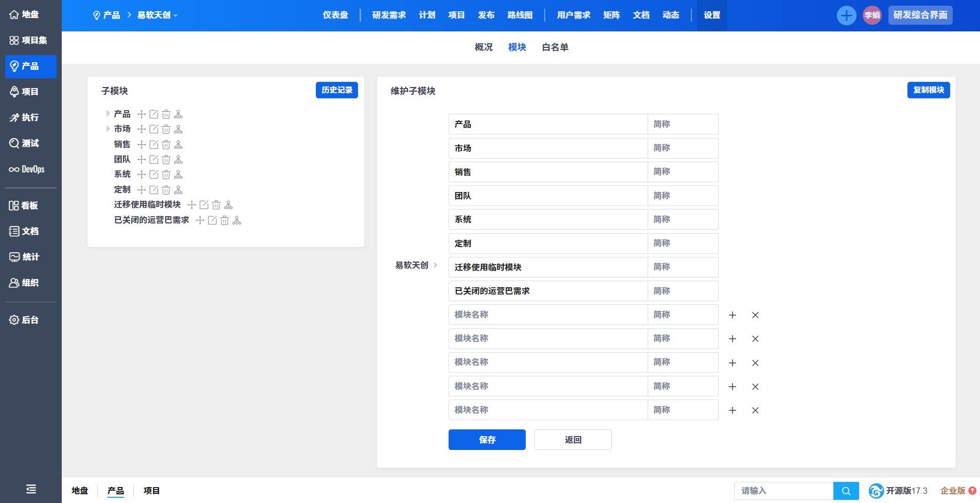Click the 保存 button

click(x=487, y=440)
